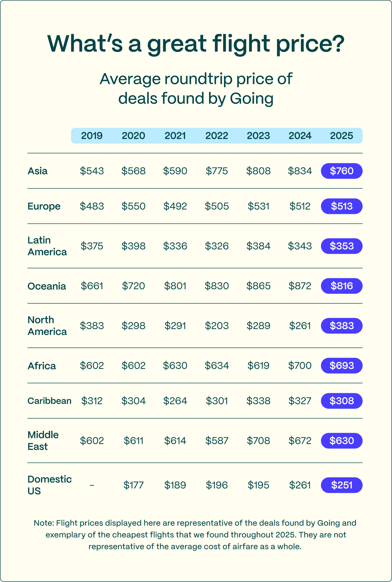The height and width of the screenshot is (582, 392).
Task: Click the 'What's a great flight price?' title
Action: [196, 44]
